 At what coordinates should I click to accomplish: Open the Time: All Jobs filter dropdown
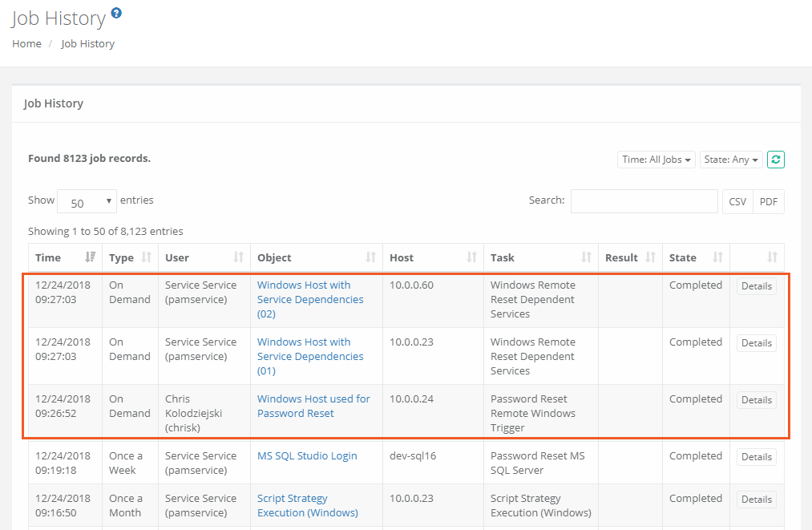[x=656, y=159]
